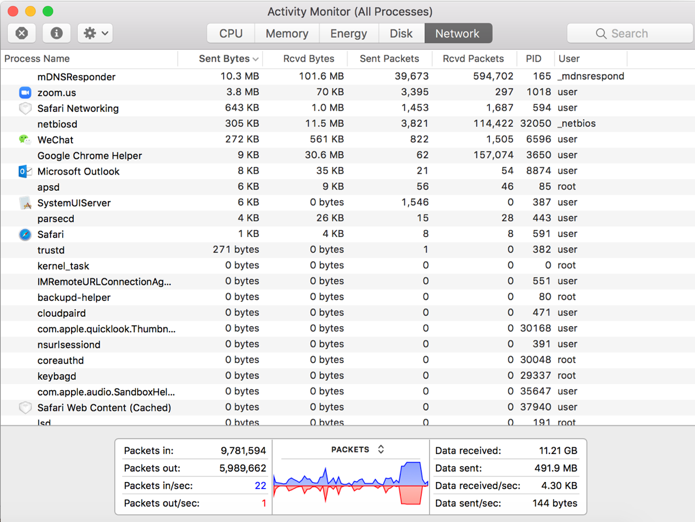Sort by Rcvd Bytes column header

click(x=308, y=59)
